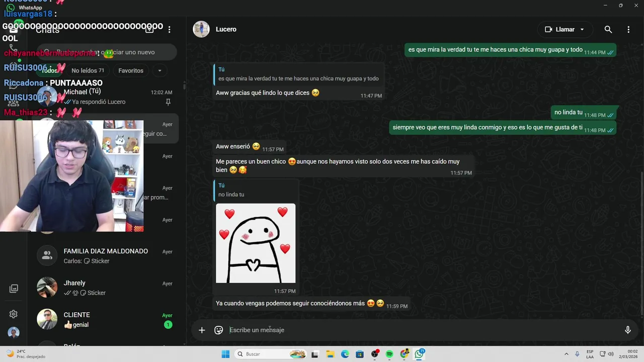
Task: Jump to quoted 'es que mira la verdad' reply
Action: pyautogui.click(x=298, y=74)
